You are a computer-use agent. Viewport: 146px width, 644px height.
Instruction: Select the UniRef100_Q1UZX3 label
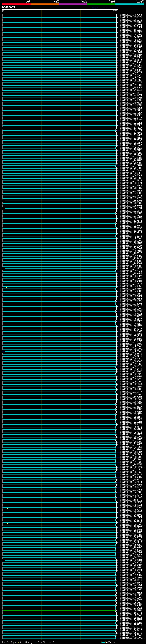click(x=131, y=268)
